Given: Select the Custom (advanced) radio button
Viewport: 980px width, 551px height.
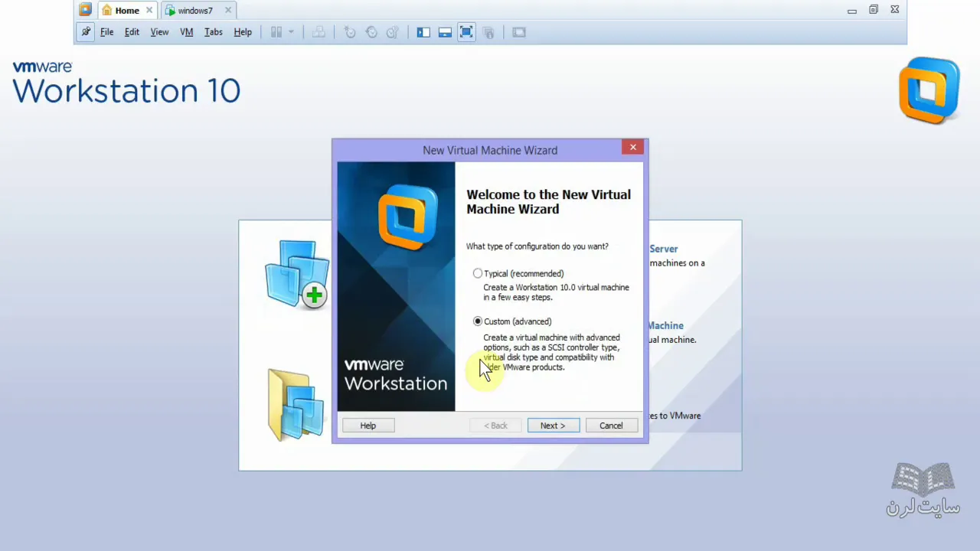Looking at the screenshot, I should click(478, 321).
